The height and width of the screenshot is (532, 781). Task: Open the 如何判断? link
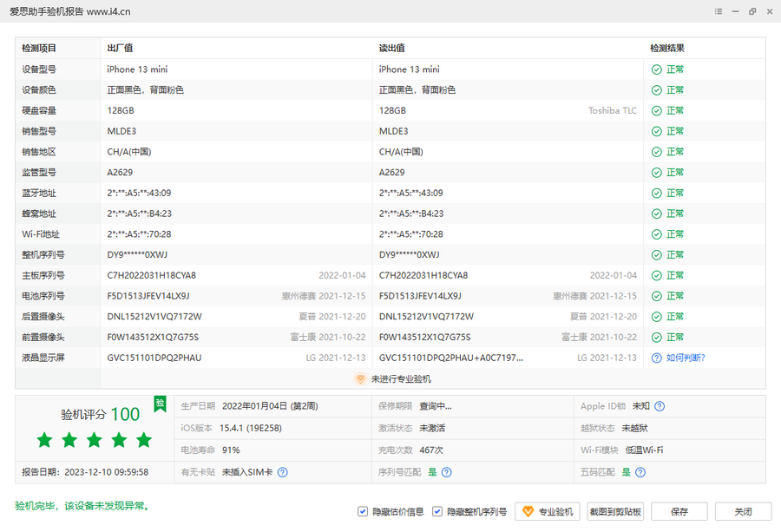click(x=686, y=358)
